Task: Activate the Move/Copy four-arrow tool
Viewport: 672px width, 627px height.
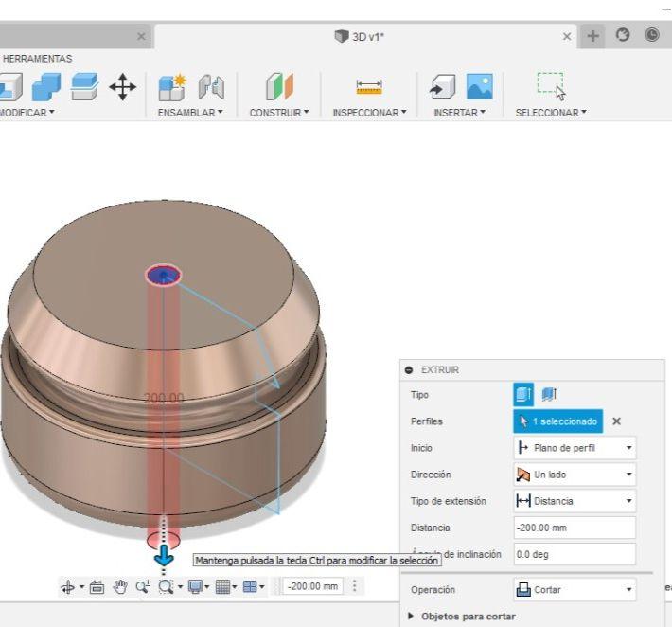Action: coord(123,87)
